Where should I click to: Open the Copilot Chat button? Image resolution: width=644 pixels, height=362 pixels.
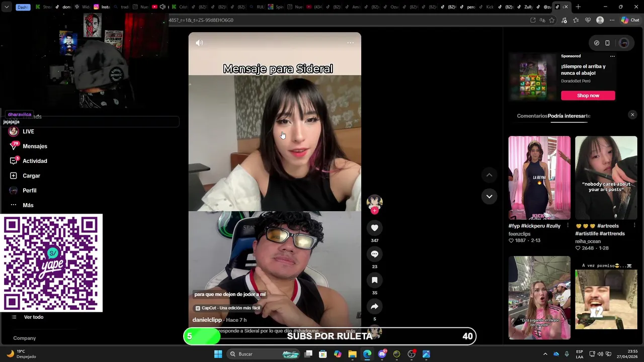click(x=629, y=20)
